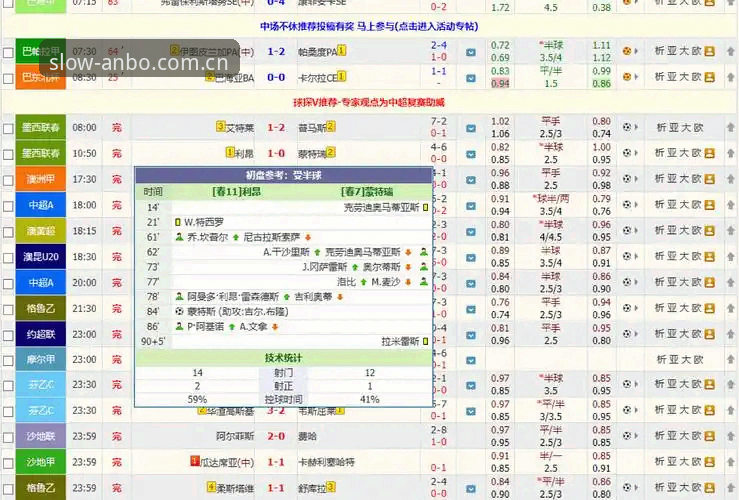Click the football icon in 沙地联 23:59 row
739x500 pixels.
click(627, 435)
